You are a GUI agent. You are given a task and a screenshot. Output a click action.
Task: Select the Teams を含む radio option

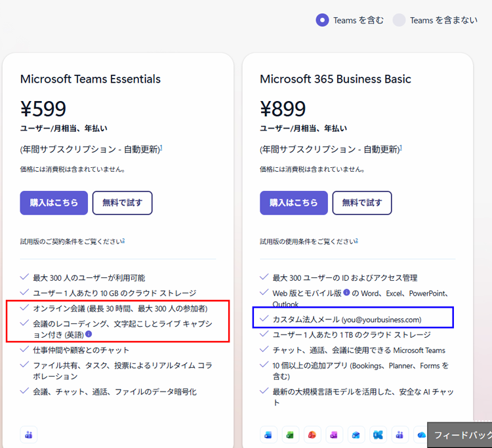[x=322, y=20]
